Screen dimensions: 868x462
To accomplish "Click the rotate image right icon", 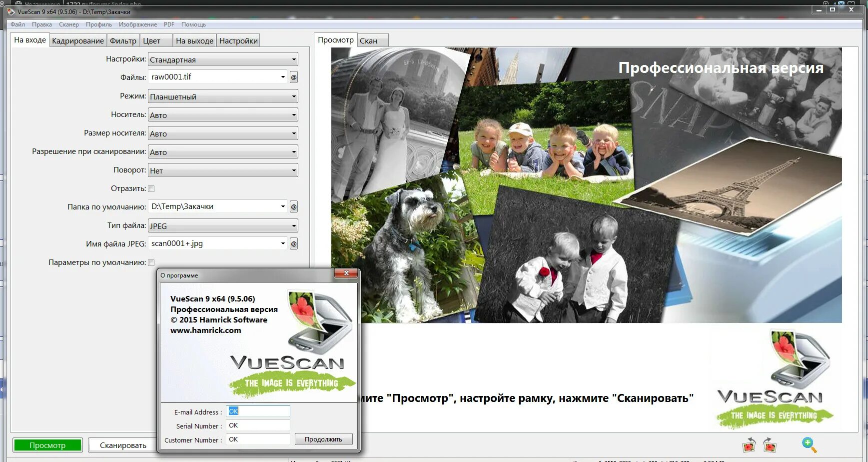I will click(x=770, y=445).
